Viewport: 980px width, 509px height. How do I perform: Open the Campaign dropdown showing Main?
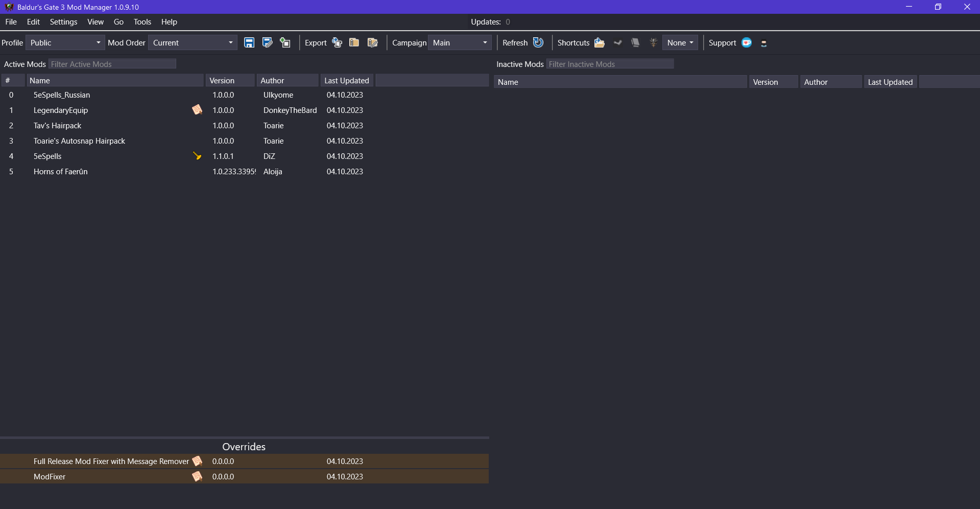pos(460,43)
